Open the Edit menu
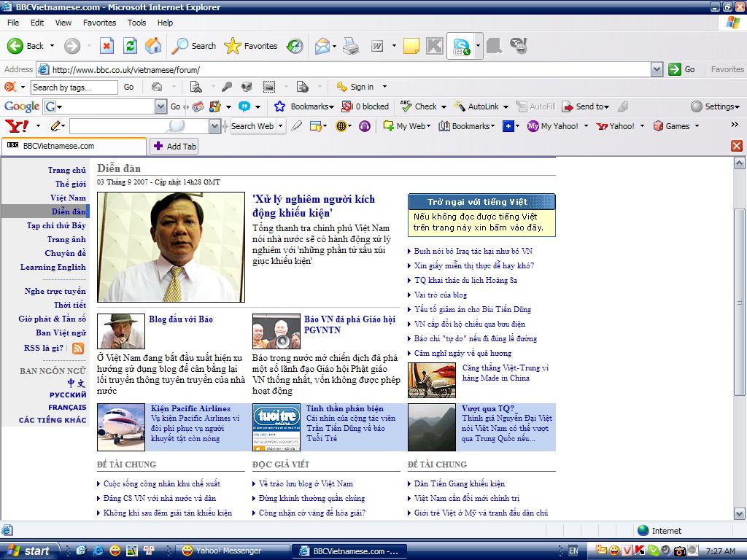This screenshot has width=747, height=560. pyautogui.click(x=37, y=23)
